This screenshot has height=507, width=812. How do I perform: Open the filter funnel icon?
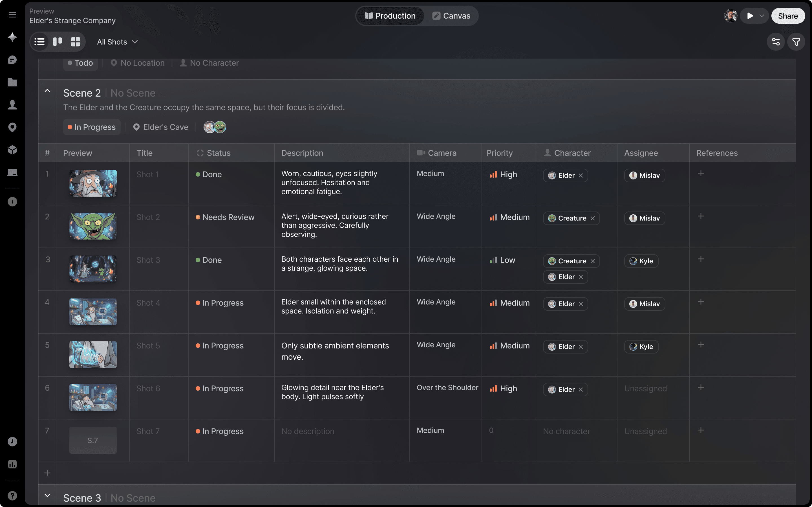pos(796,42)
